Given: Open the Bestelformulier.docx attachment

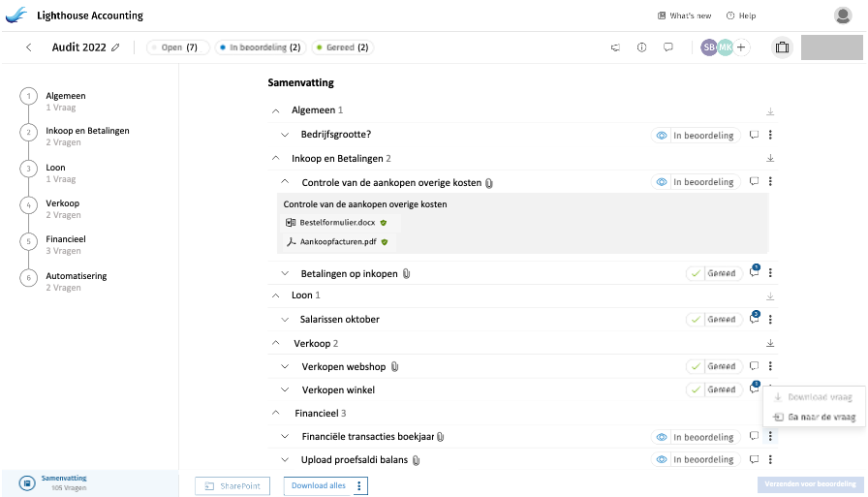Looking at the screenshot, I should click(x=336, y=223).
